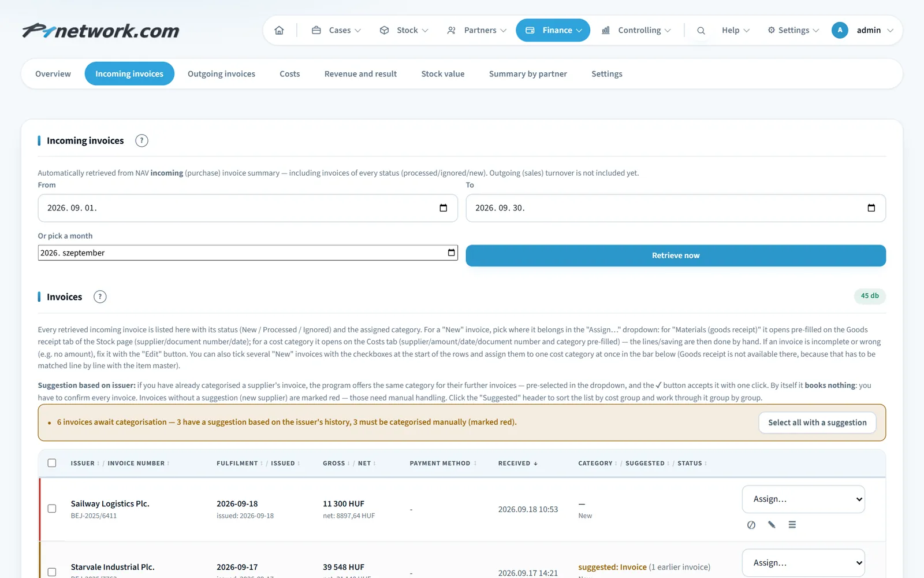Switch to the Outgoing invoices tab
The width and height of the screenshot is (924, 578).
pos(221,74)
